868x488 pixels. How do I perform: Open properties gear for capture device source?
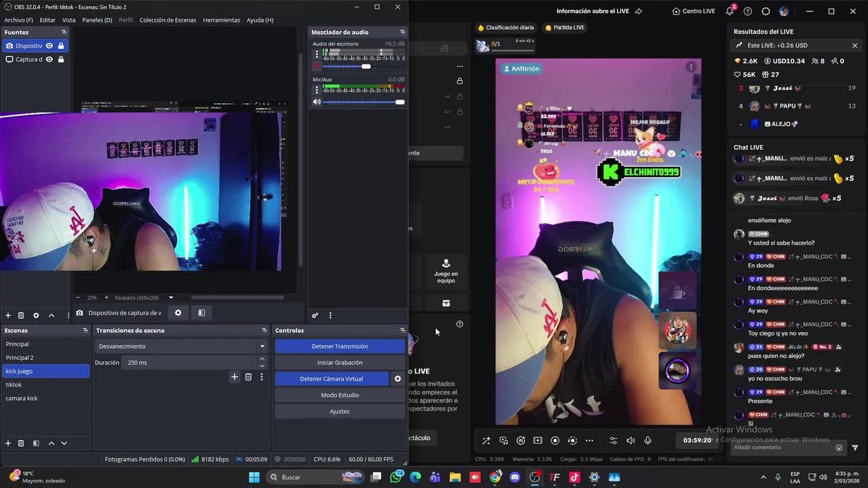pos(178,312)
